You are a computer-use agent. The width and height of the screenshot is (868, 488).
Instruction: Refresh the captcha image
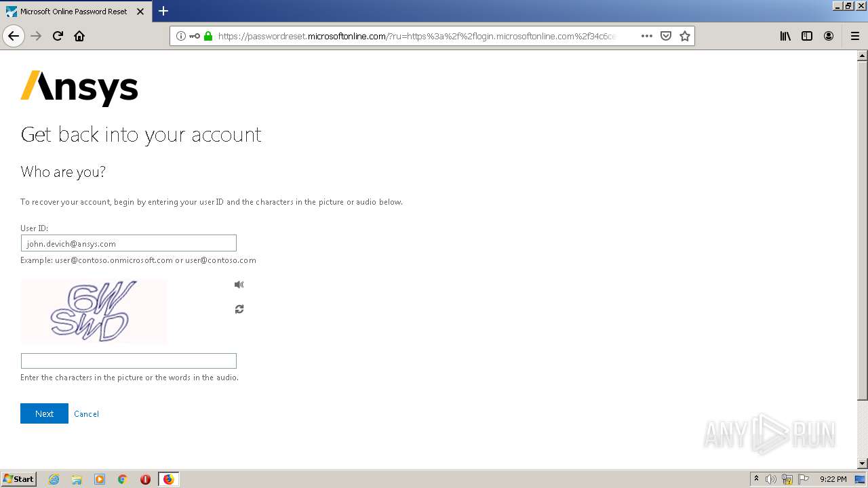(x=239, y=309)
